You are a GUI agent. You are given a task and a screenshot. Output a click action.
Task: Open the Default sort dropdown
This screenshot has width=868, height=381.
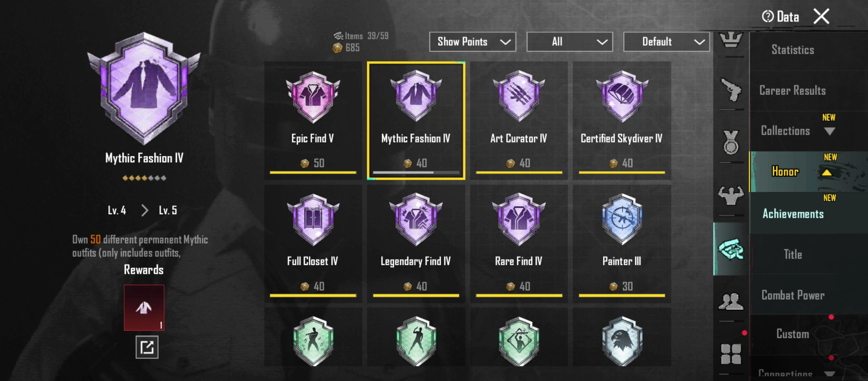[667, 42]
